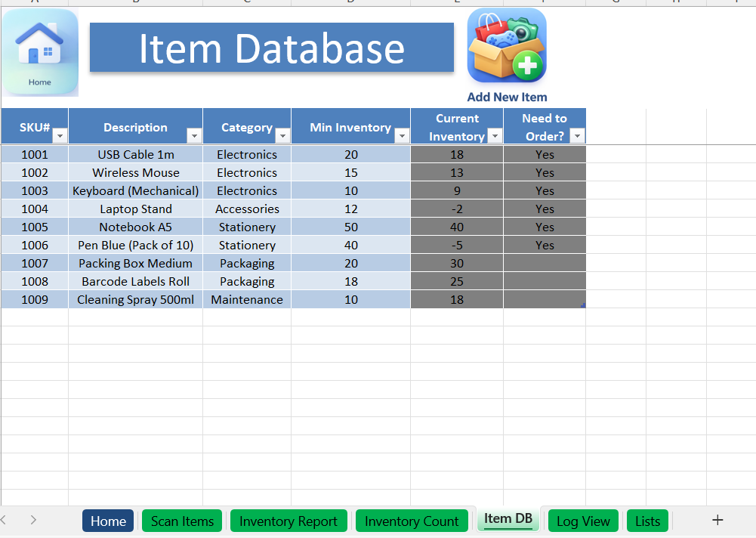Screen dimensions: 756x538
Task: Click the Home house icon
Action: 40,51
